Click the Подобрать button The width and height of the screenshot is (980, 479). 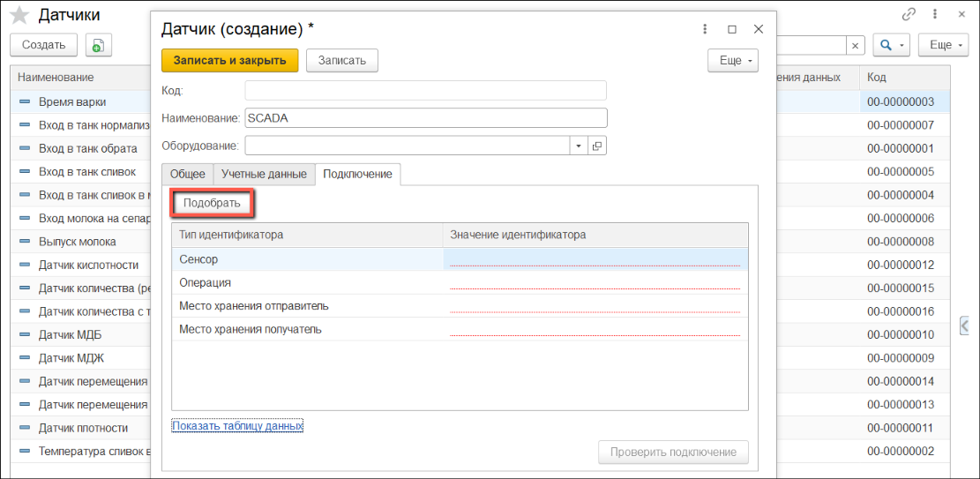[212, 203]
